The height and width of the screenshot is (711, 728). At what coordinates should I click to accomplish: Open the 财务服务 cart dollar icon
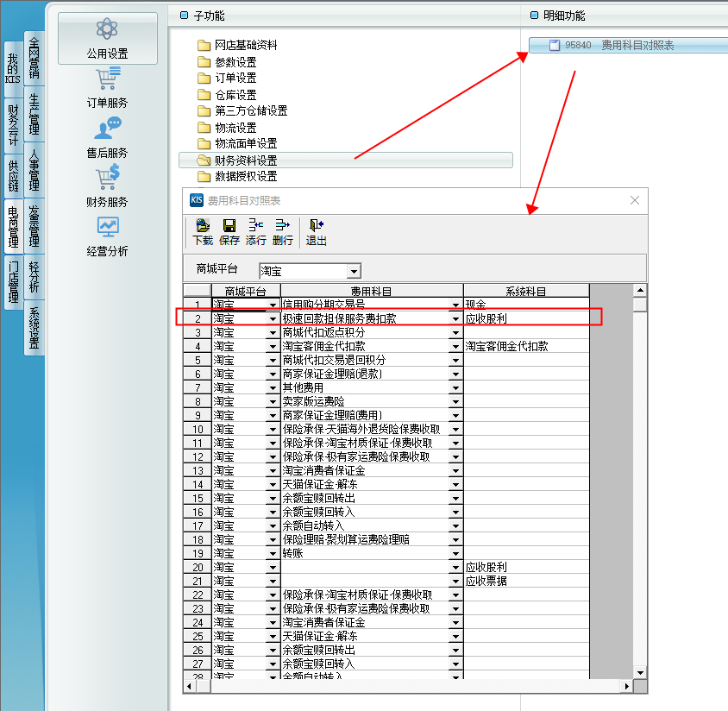coord(108,177)
